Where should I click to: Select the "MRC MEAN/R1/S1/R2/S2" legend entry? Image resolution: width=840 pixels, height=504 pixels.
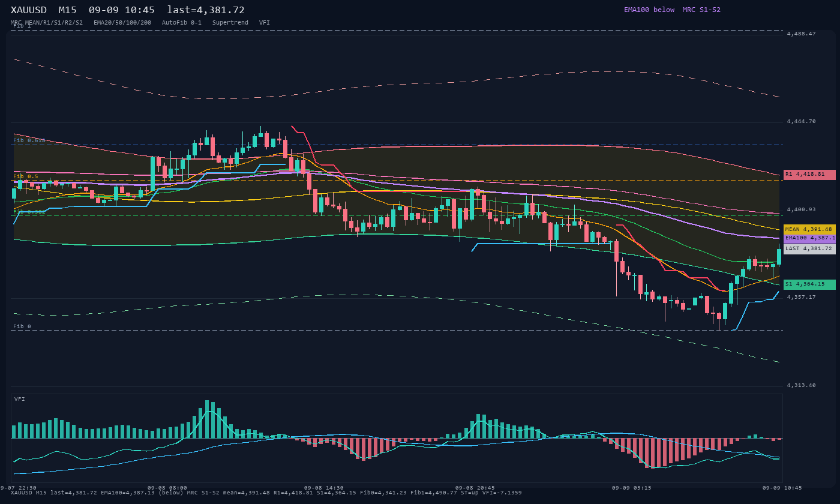(47, 22)
